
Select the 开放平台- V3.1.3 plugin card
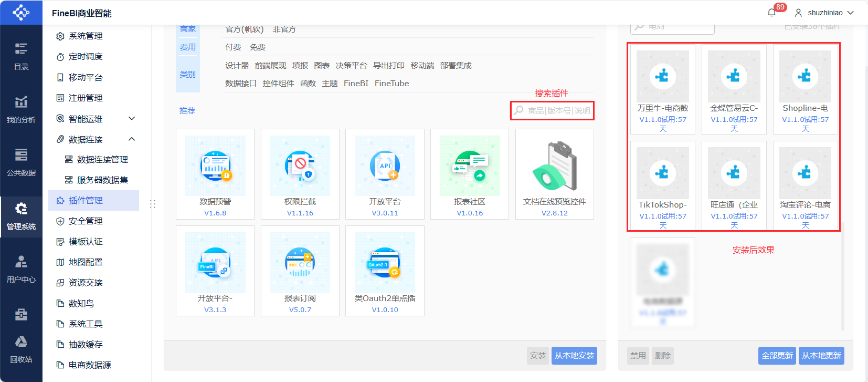point(215,271)
